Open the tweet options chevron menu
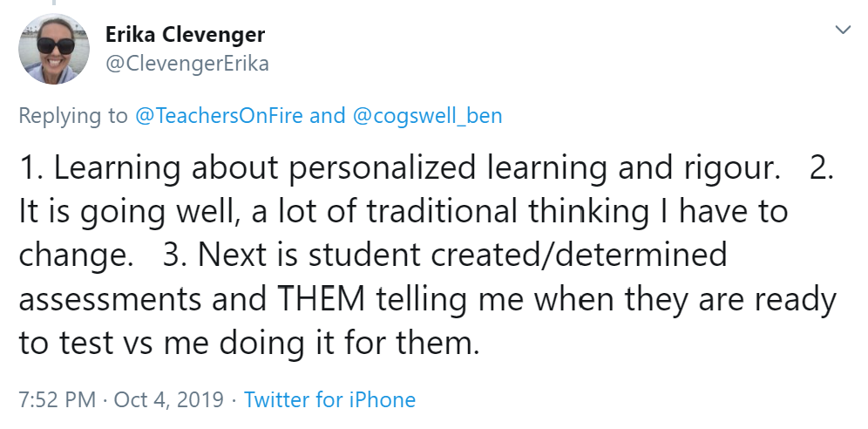Image resolution: width=868 pixels, height=429 pixels. [x=843, y=31]
